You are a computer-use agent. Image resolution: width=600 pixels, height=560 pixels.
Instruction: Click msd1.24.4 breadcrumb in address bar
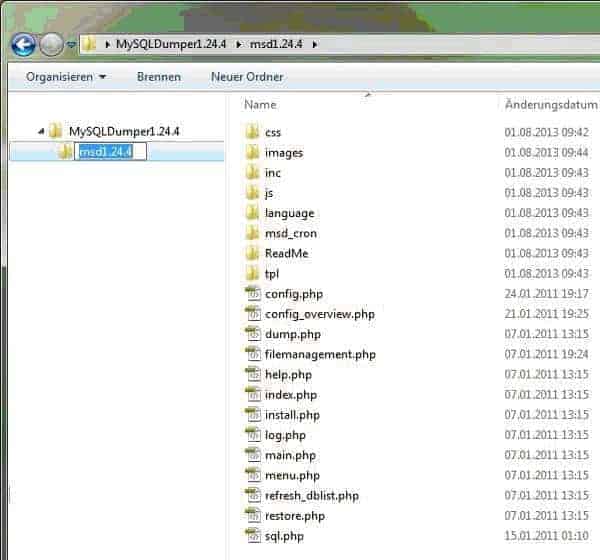pyautogui.click(x=277, y=44)
